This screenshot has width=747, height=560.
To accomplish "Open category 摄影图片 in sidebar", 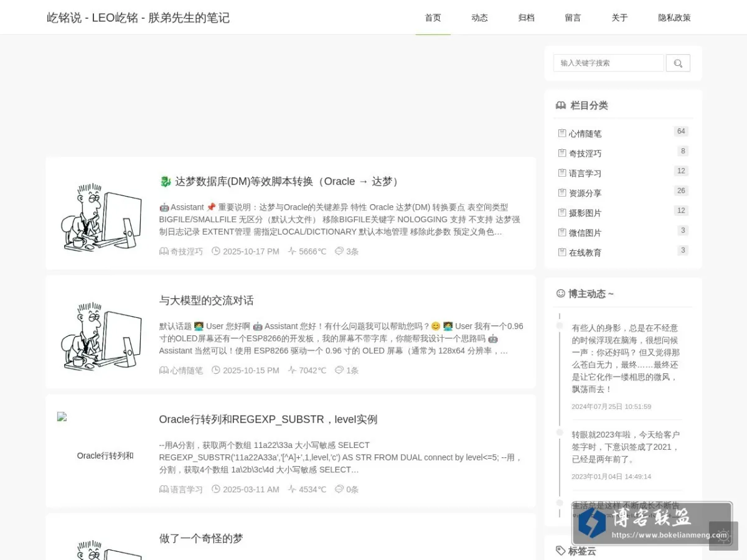I will coord(585,213).
